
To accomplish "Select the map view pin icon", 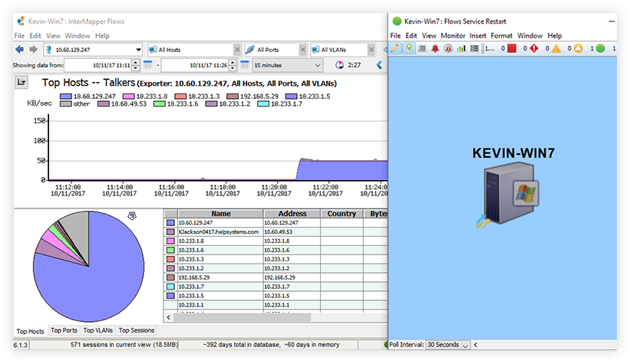I will tap(408, 48).
